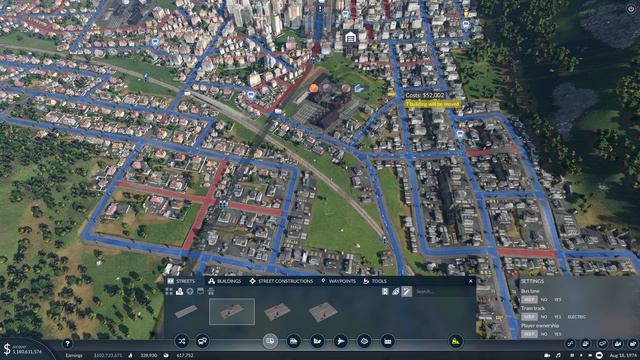Open the line manager shuffle icon
Screen dimensions: 640x360
pyautogui.click(x=182, y=341)
